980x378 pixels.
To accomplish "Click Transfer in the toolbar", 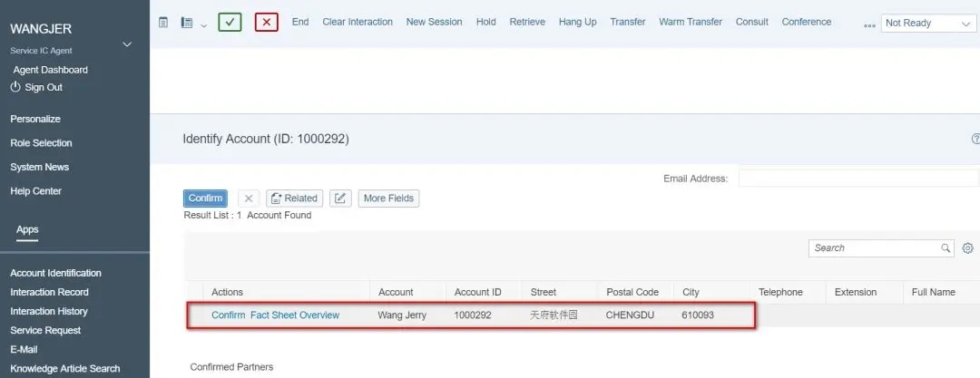I will pos(628,22).
